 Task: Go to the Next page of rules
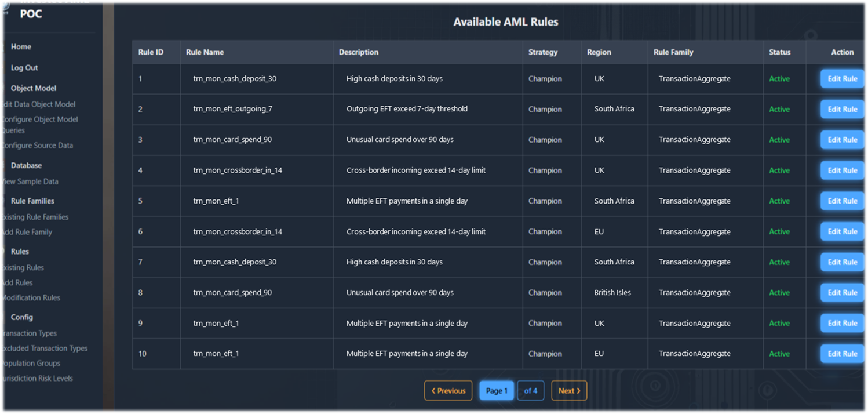click(568, 391)
